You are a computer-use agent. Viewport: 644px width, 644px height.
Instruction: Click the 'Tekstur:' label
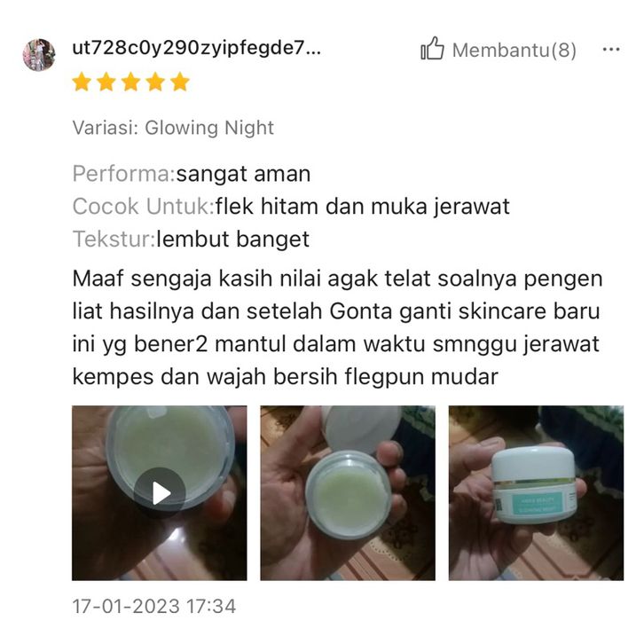[x=114, y=239]
